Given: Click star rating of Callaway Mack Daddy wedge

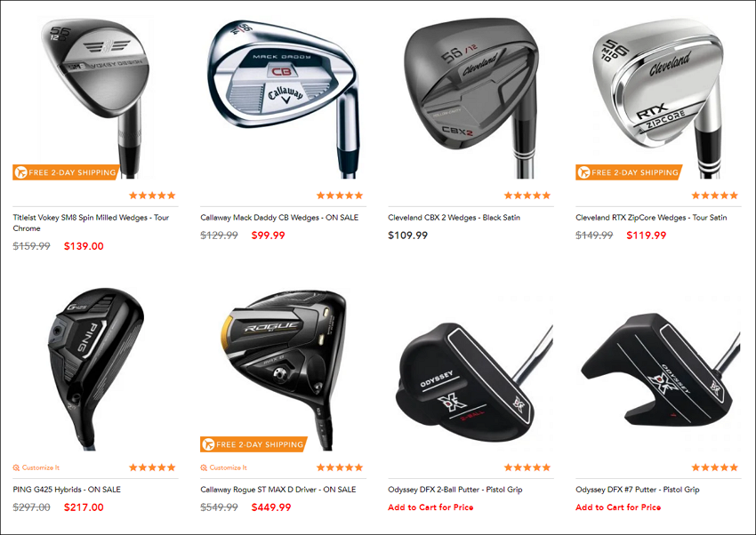Looking at the screenshot, I should [340, 196].
